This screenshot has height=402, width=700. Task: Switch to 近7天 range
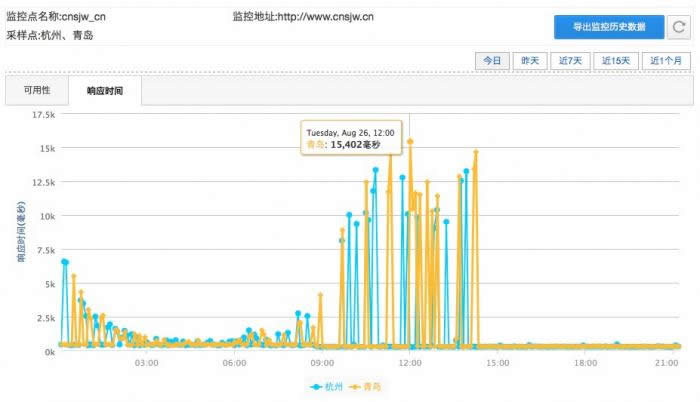[x=570, y=61]
